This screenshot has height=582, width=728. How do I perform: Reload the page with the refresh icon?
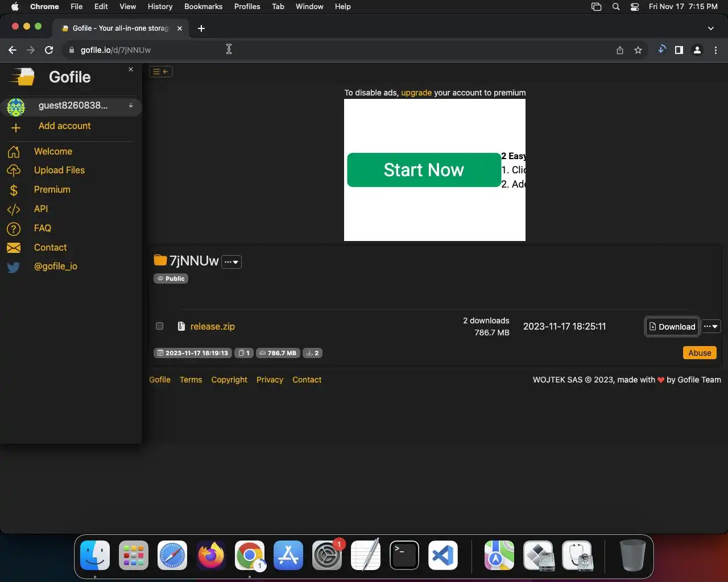point(49,50)
